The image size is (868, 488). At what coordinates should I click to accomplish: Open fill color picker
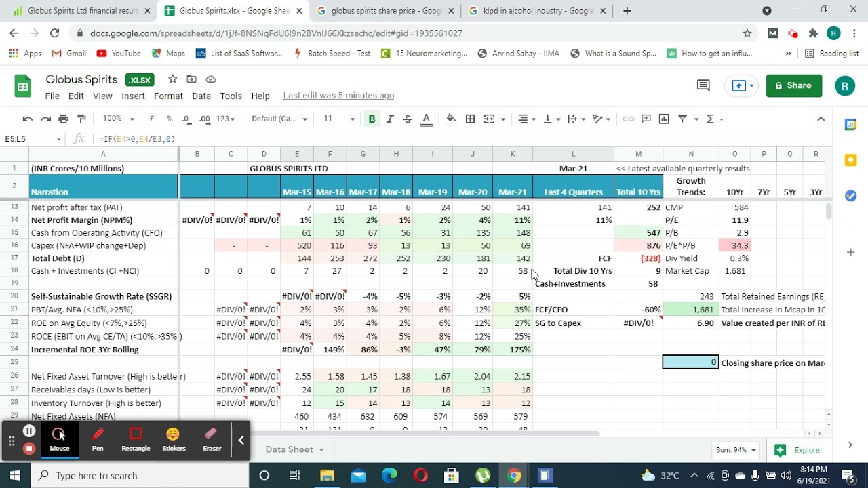click(451, 119)
